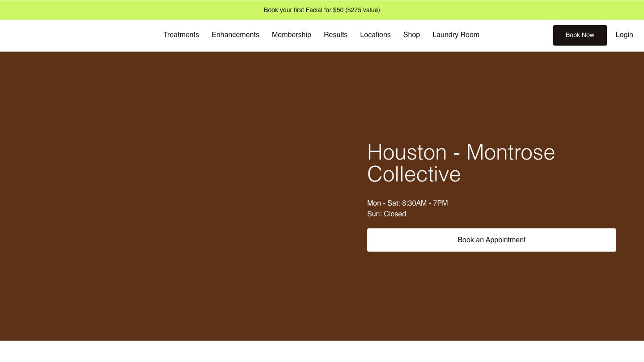
Task: Open the $50 first Facial promo banner
Action: pos(322,9)
